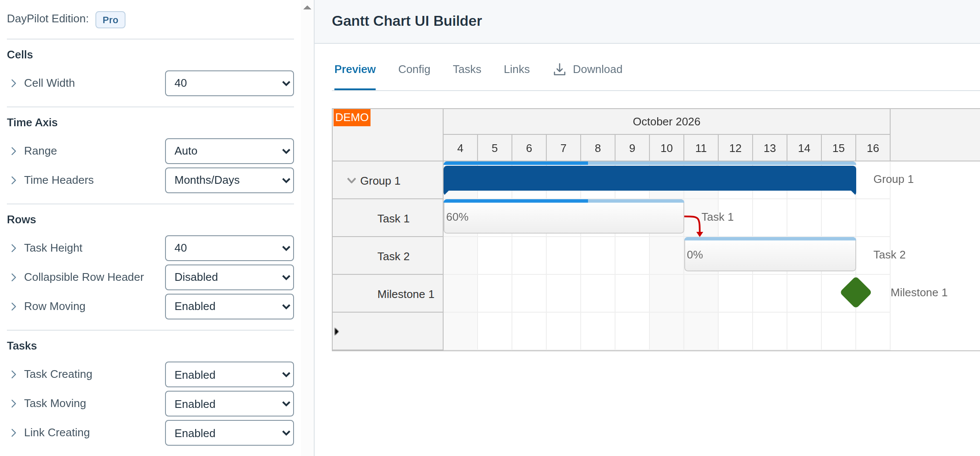The height and width of the screenshot is (456, 980).
Task: Open the Row Moving dropdown
Action: point(230,307)
